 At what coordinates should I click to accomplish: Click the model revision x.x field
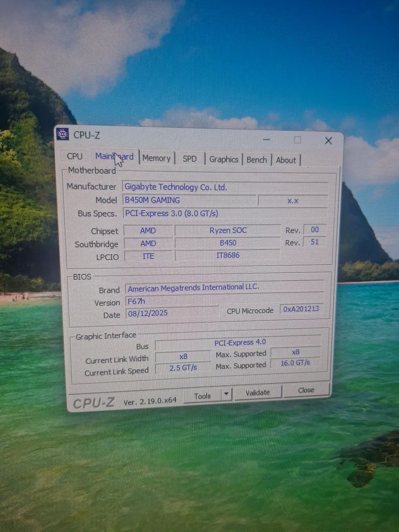point(293,201)
